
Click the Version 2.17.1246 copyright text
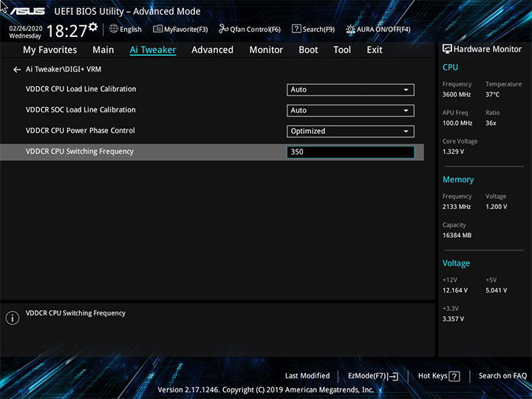click(266, 390)
